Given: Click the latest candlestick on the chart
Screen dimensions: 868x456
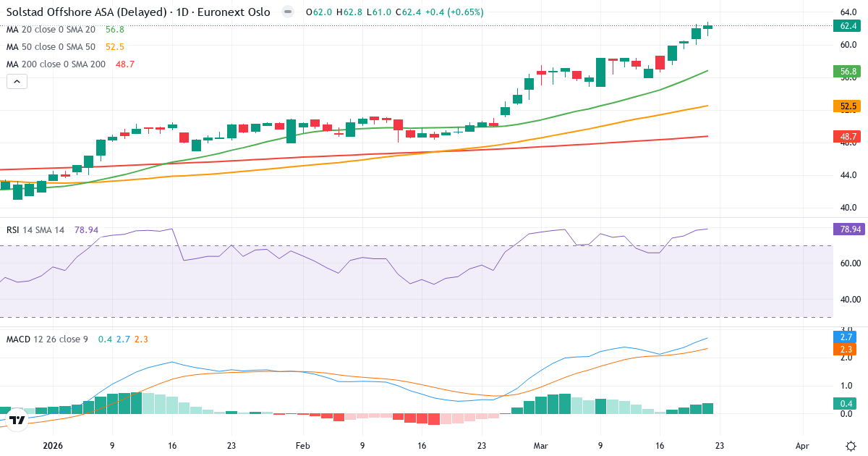Looking at the screenshot, I should (x=707, y=28).
